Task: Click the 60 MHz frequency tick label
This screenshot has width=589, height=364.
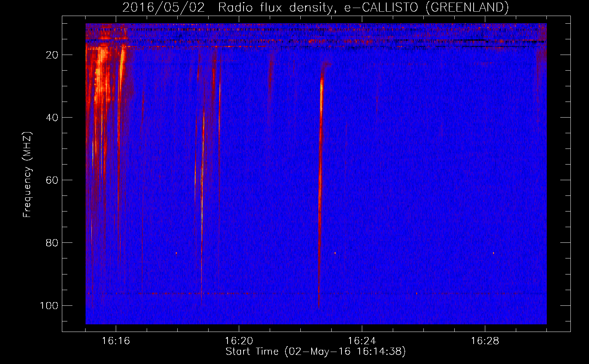Action: point(52,180)
